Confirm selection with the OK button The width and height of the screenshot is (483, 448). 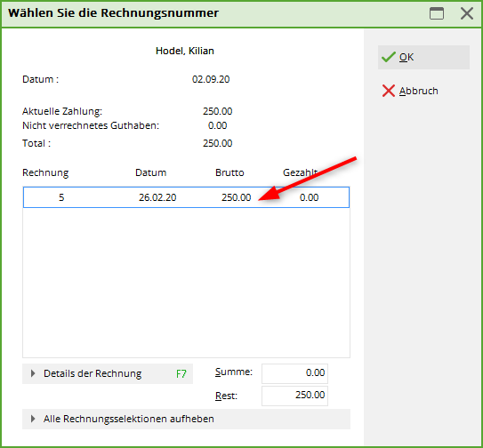pos(423,57)
